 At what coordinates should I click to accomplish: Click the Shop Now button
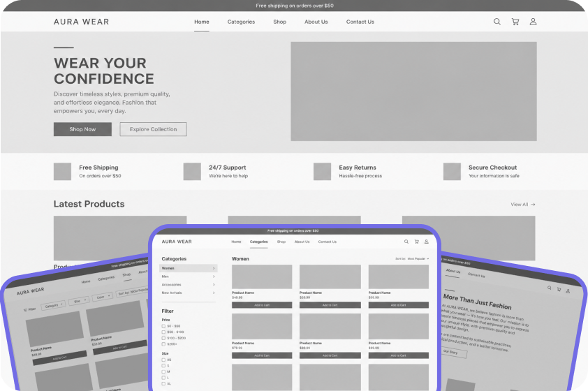(82, 129)
